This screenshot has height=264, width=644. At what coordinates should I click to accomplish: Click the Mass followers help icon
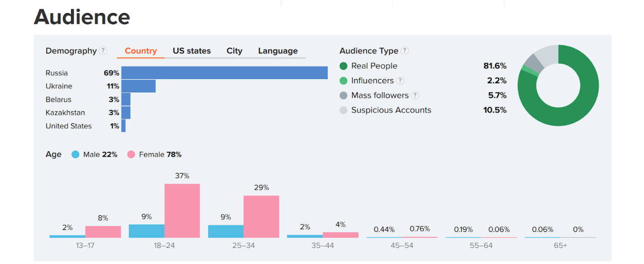click(415, 95)
